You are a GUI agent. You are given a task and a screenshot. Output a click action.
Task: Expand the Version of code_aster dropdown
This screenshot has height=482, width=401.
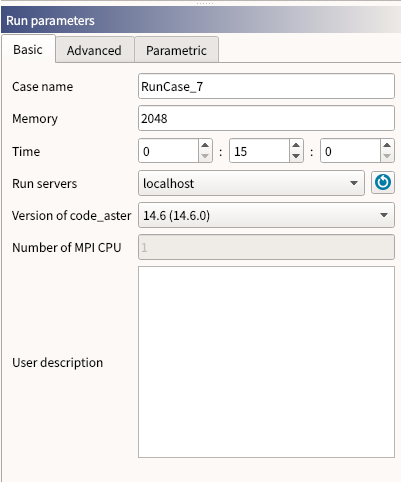point(266,215)
